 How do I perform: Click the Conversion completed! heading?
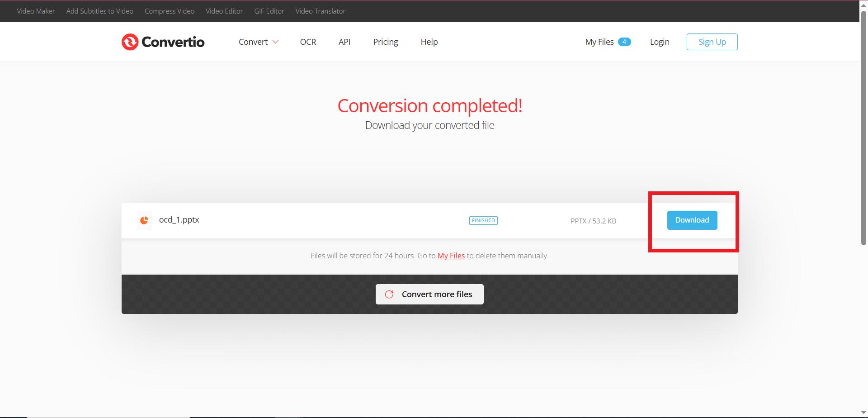click(x=430, y=105)
